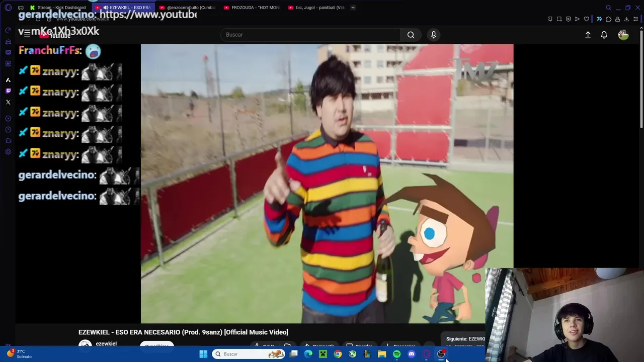Open the Aria AI sidebar icon
This screenshot has width=644, height=362.
tap(8, 80)
